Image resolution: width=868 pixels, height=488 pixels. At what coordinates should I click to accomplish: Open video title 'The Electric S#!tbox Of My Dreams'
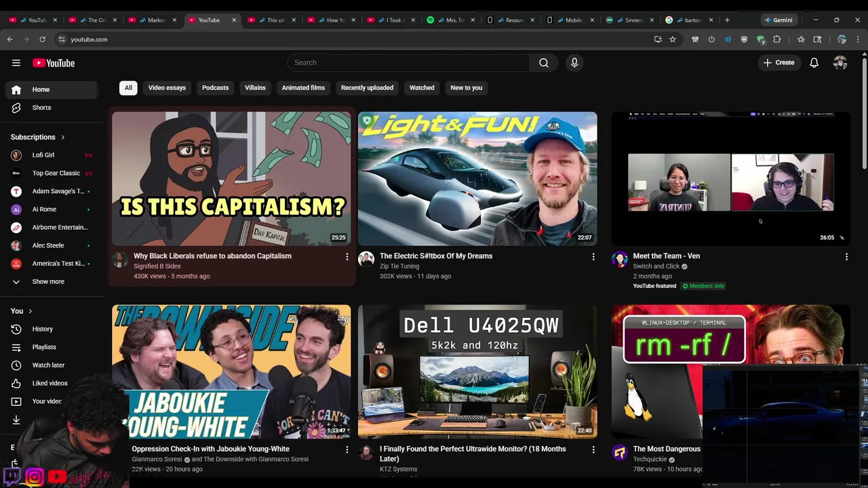click(436, 256)
